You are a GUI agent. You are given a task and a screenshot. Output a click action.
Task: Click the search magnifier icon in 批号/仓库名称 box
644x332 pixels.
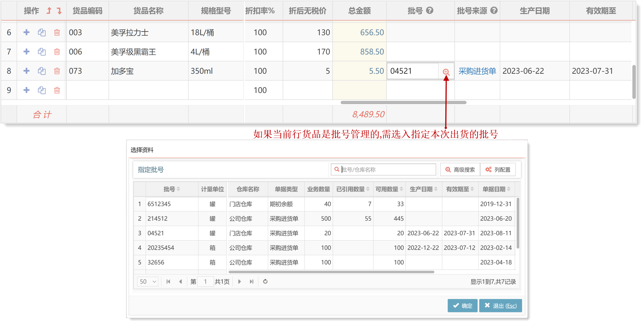coord(337,169)
